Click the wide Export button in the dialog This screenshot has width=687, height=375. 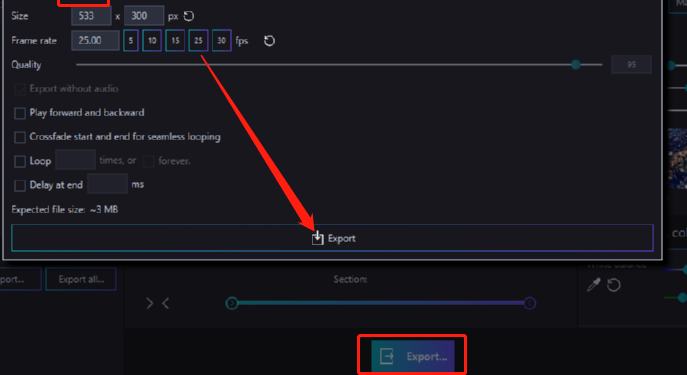coord(333,238)
